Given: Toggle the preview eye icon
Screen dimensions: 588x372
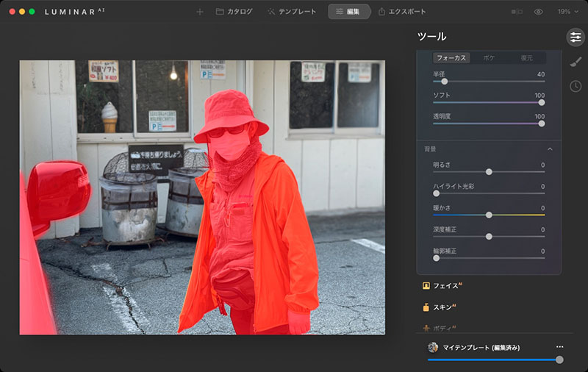Looking at the screenshot, I should click(x=539, y=12).
